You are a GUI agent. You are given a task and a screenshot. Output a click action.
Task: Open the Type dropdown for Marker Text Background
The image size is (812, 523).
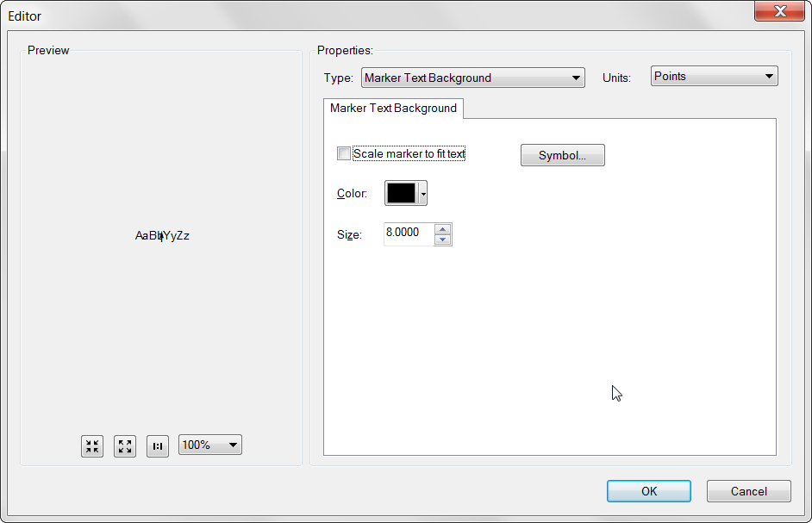pyautogui.click(x=472, y=78)
